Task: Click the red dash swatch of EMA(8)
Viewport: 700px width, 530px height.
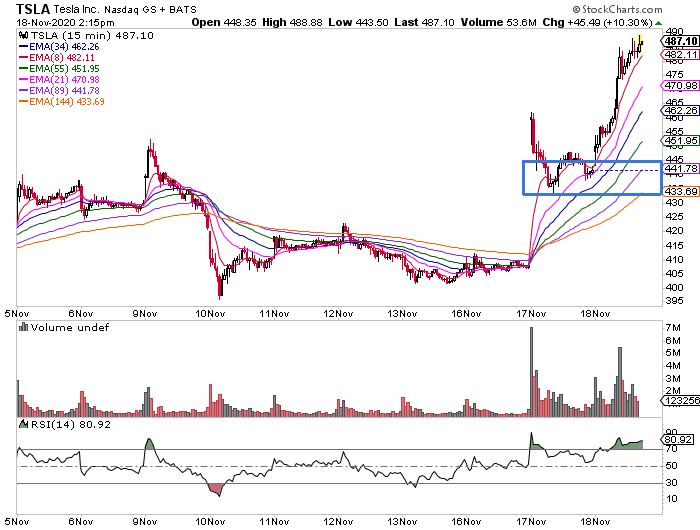Action: 24,58
